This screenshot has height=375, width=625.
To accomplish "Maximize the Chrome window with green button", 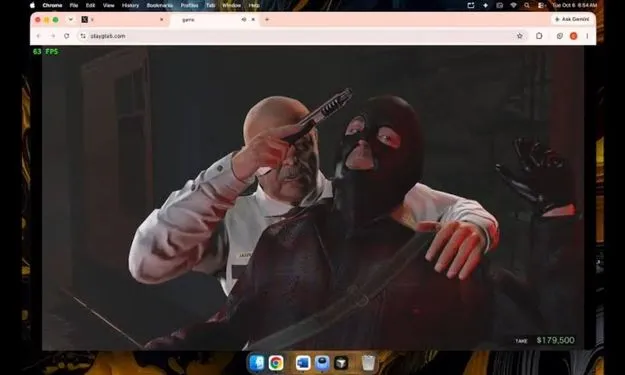I will [x=56, y=20].
